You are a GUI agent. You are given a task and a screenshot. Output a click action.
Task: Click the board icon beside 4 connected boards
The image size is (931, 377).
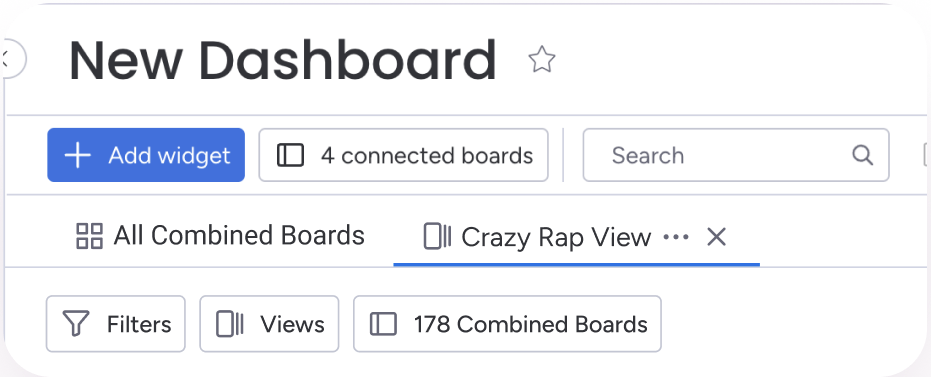click(290, 156)
